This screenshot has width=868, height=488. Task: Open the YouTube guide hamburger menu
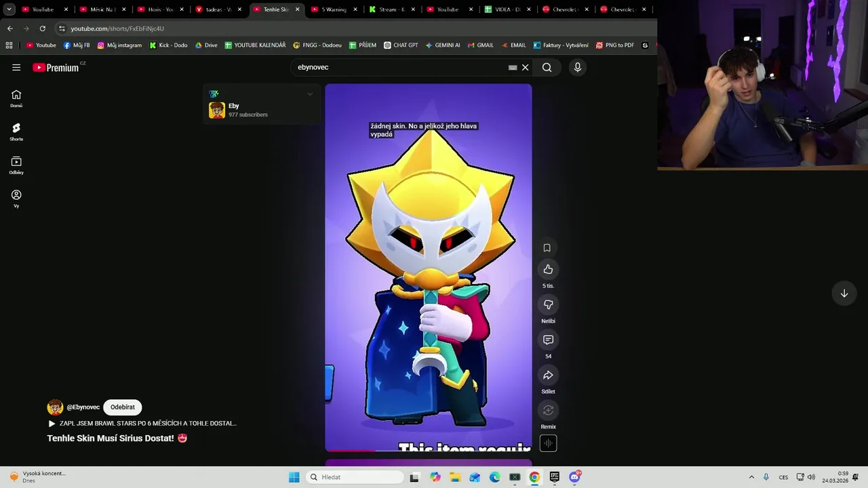pos(16,67)
